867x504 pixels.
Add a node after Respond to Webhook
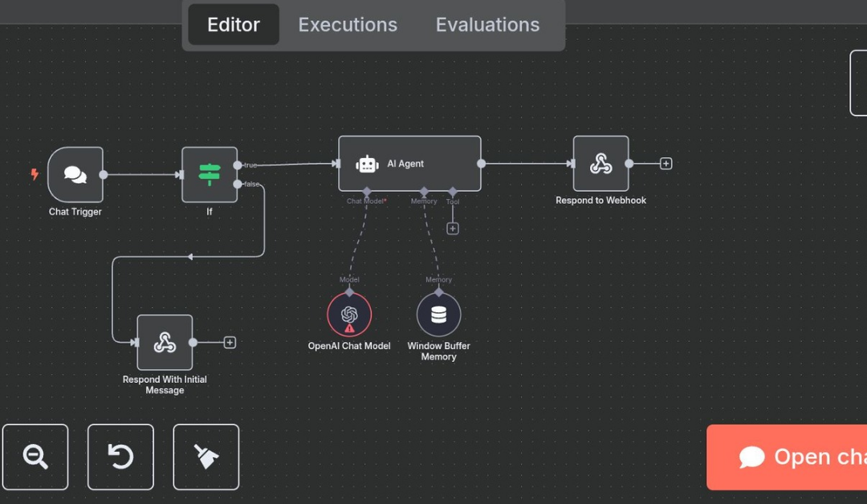tap(666, 163)
